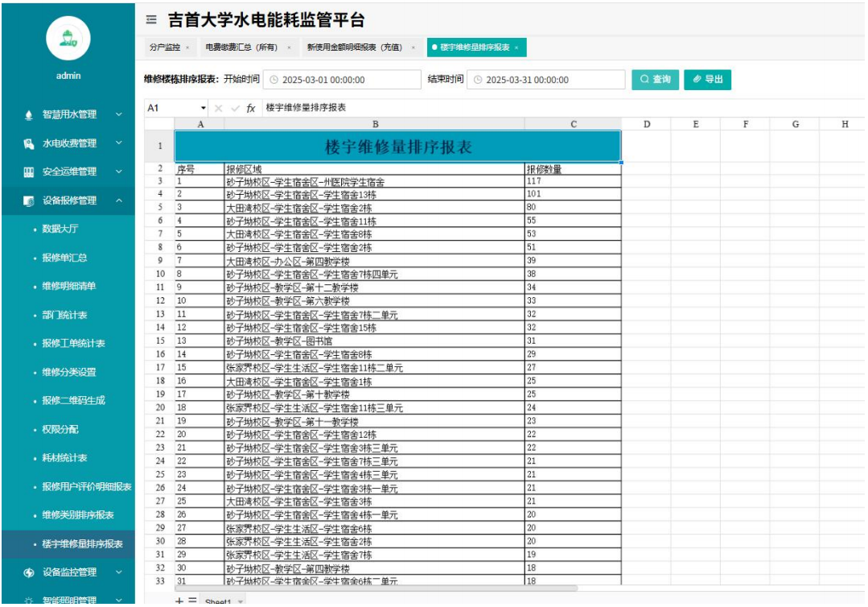The height and width of the screenshot is (607, 868).
Task: Click the 报修数量 column header cell
Action: click(x=573, y=169)
